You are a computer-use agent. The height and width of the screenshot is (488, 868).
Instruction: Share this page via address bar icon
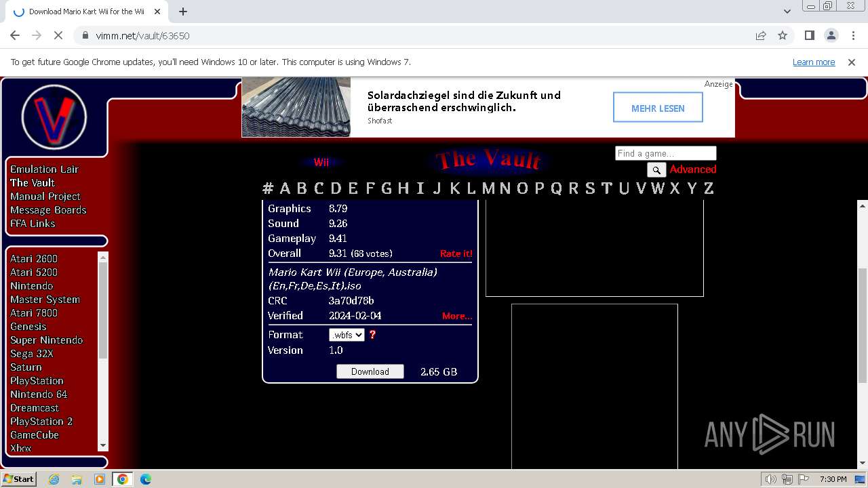pos(761,35)
